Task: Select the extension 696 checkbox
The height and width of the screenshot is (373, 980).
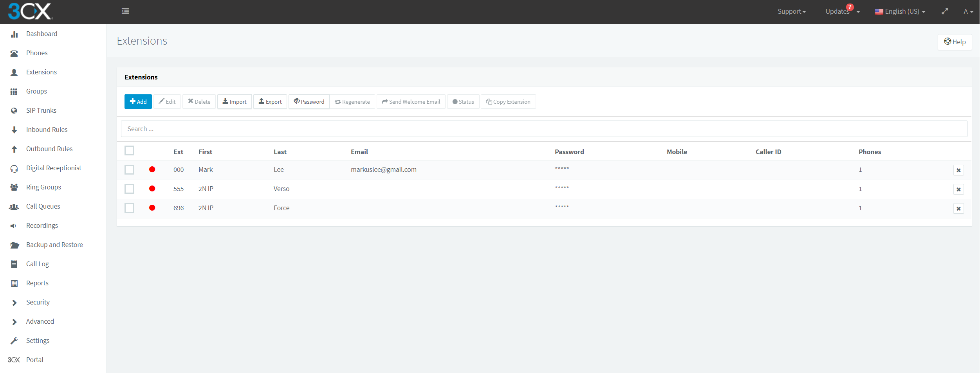Action: 129,208
